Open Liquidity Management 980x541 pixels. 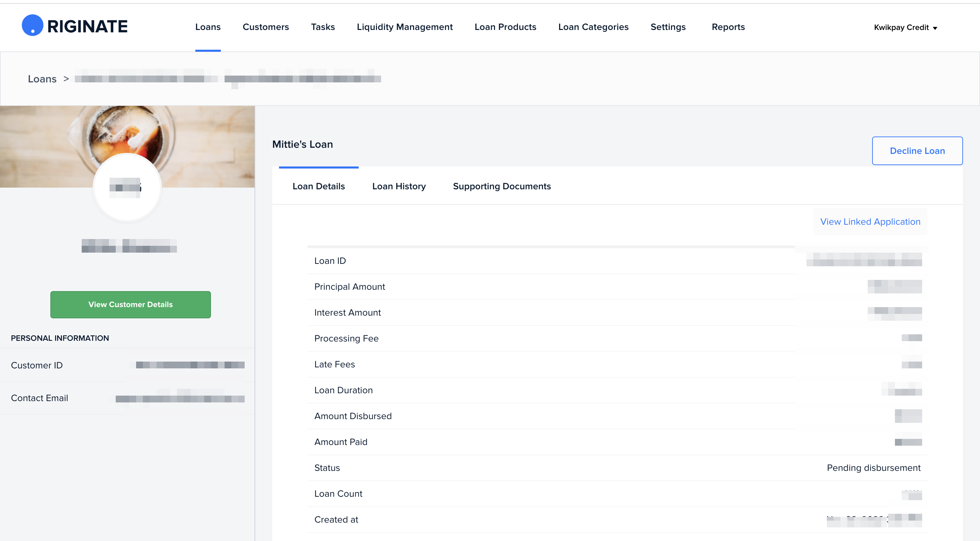404,27
